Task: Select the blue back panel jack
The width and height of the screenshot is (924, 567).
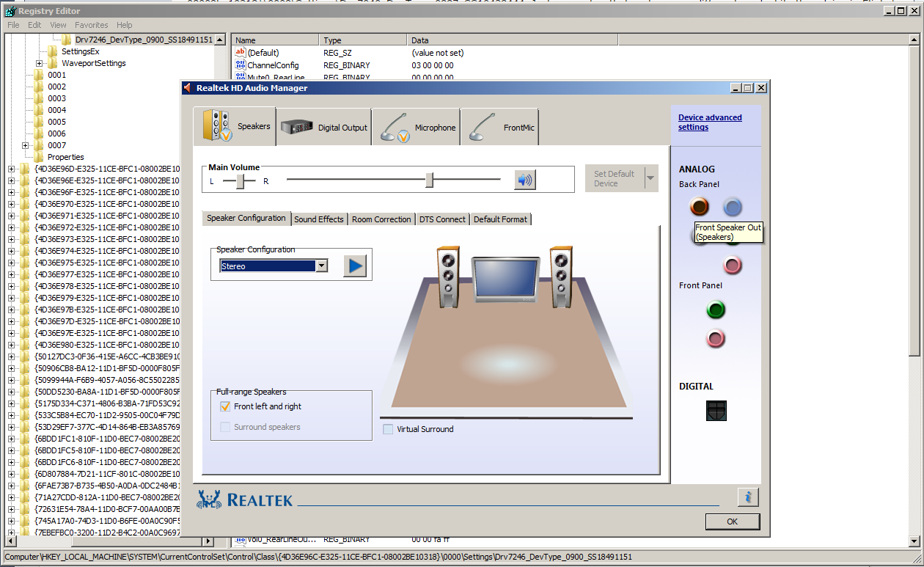Action: (733, 207)
